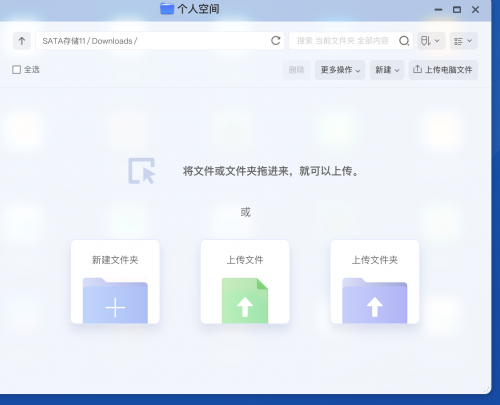The image size is (500, 405).
Task: Open the view mode dropdown
Action: point(464,41)
